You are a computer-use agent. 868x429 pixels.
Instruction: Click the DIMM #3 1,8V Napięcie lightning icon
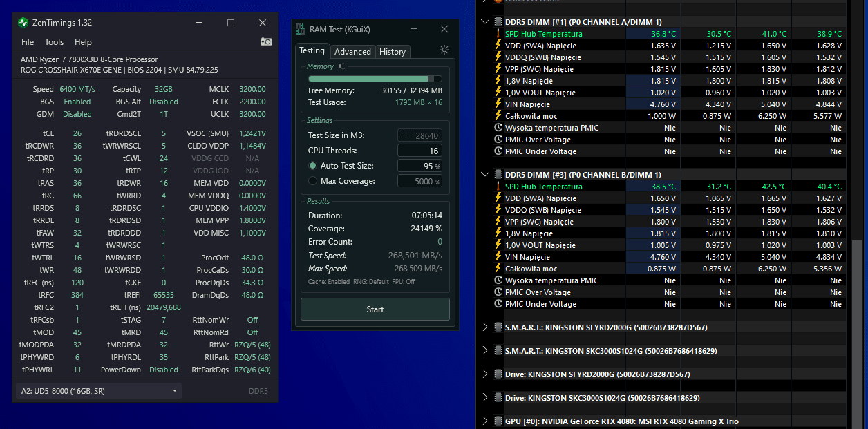498,233
